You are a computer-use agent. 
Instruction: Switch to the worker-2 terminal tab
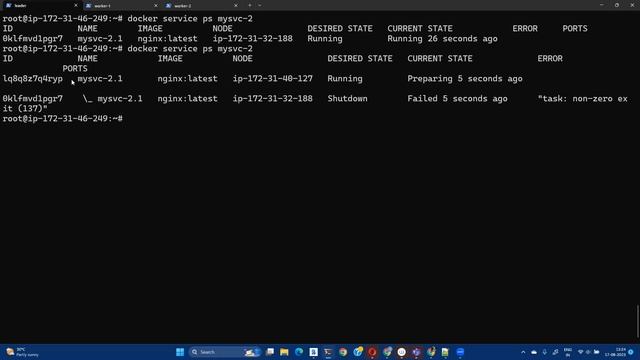(x=201, y=6)
